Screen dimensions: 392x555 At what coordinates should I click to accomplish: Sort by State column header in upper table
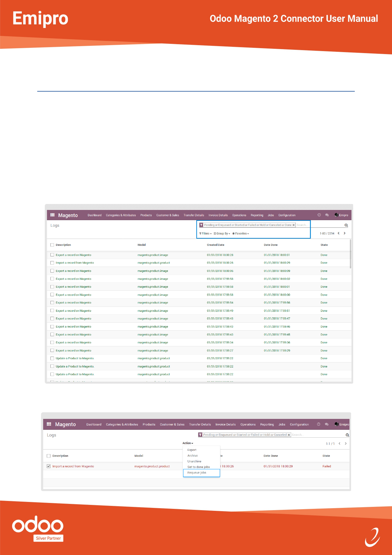(324, 245)
